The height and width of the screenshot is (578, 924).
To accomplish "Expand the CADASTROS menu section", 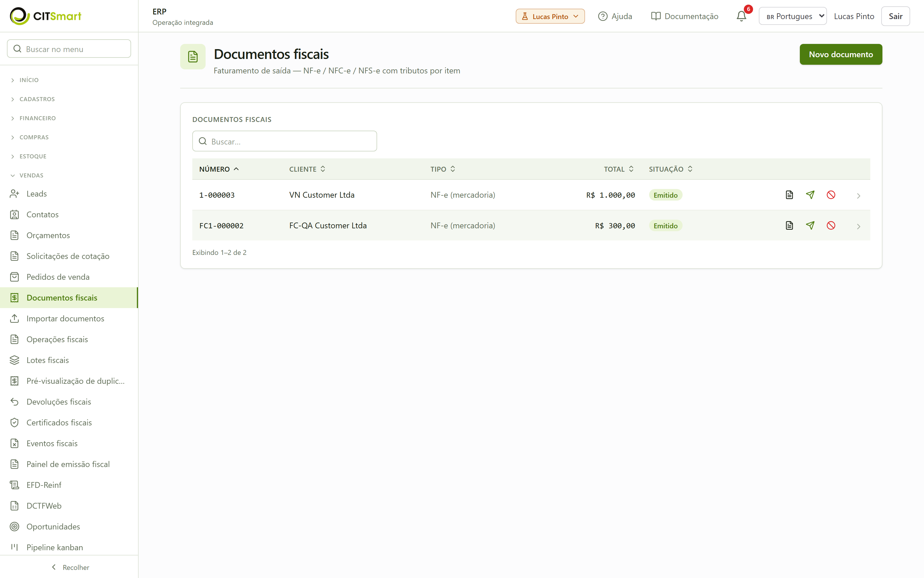I will 69,99.
